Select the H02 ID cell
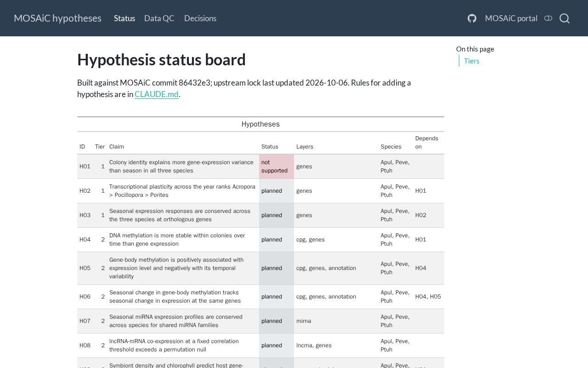Viewport: 588px width, 368px height. (x=85, y=191)
